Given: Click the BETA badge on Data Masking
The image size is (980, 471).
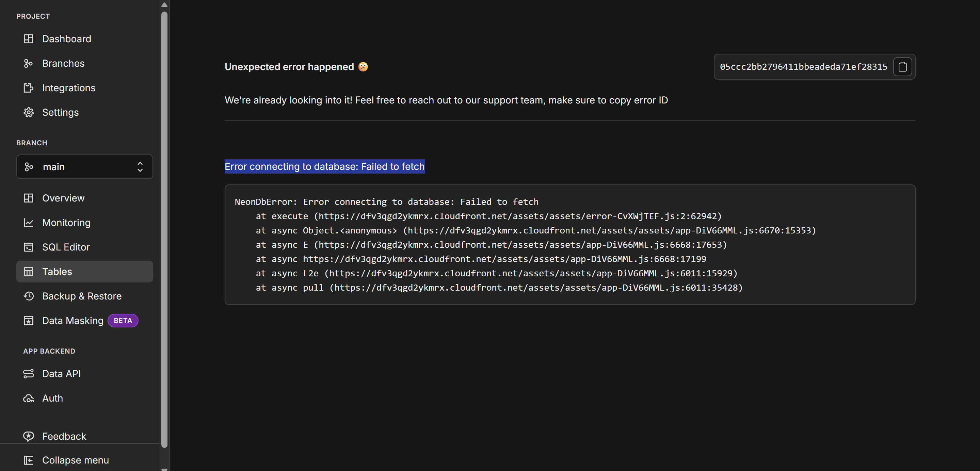Looking at the screenshot, I should click(x=123, y=320).
